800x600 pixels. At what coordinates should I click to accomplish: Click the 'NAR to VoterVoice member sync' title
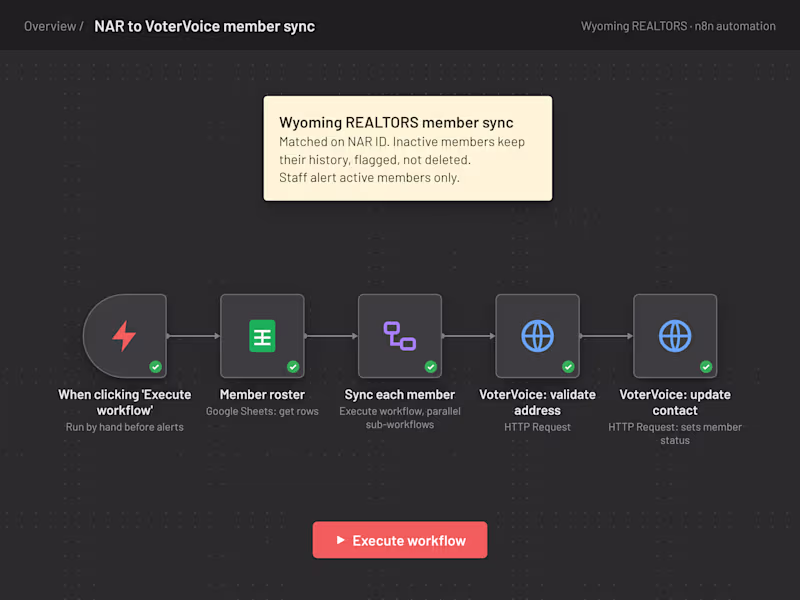(x=205, y=26)
